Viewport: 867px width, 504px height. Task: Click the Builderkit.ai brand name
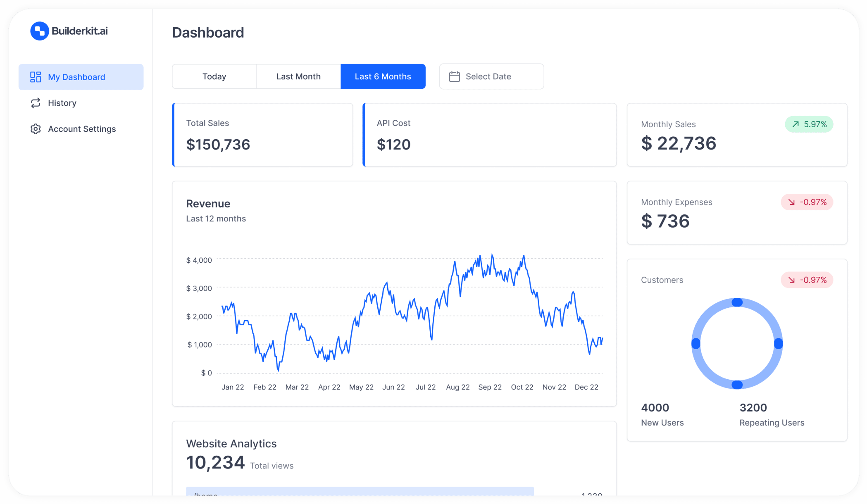point(80,31)
